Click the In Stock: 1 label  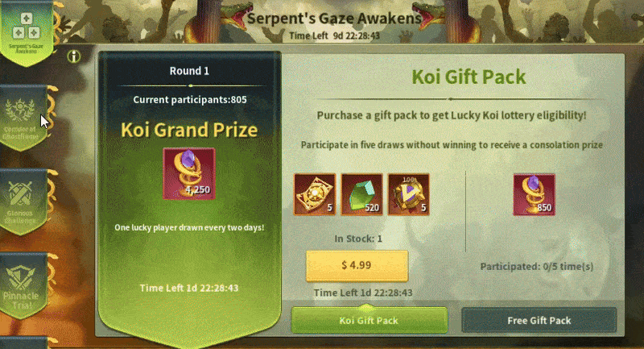(x=358, y=239)
